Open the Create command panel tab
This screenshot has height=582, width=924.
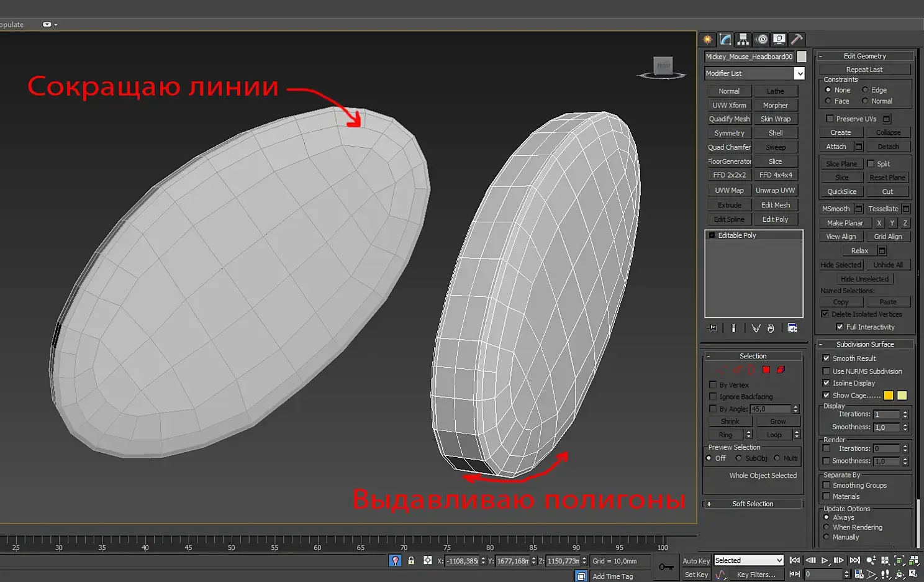[x=708, y=40]
